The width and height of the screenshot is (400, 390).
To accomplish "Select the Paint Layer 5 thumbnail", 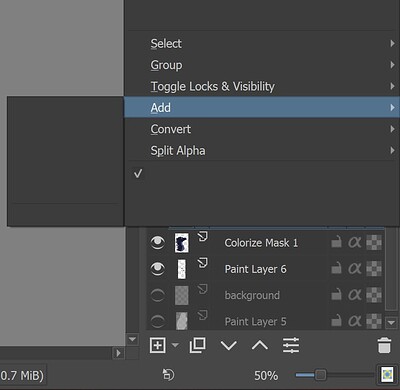I will [x=182, y=321].
